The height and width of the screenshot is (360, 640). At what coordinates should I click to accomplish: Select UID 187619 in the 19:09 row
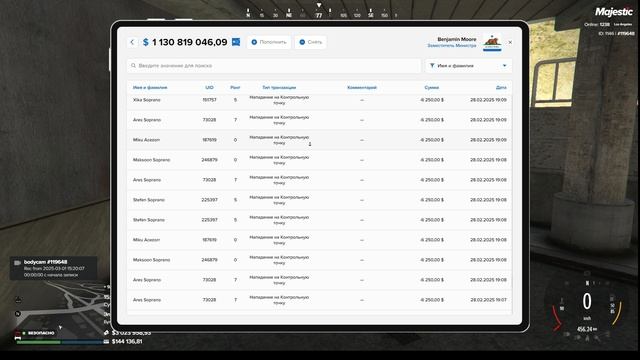pyautogui.click(x=209, y=140)
